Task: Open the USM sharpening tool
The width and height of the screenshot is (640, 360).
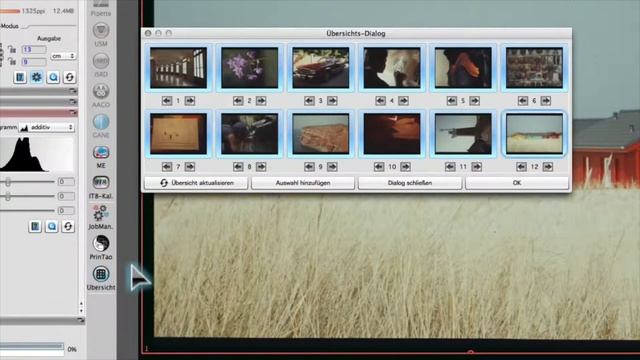Action: click(100, 31)
